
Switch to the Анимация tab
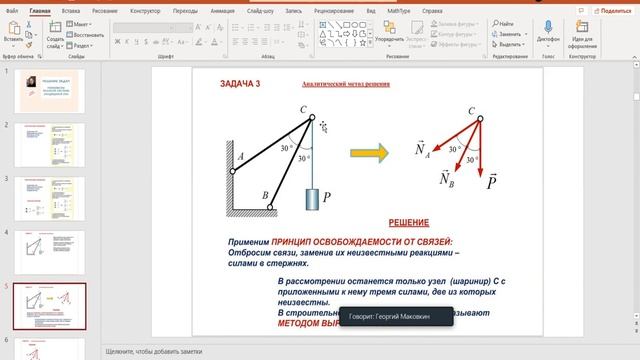point(222,11)
